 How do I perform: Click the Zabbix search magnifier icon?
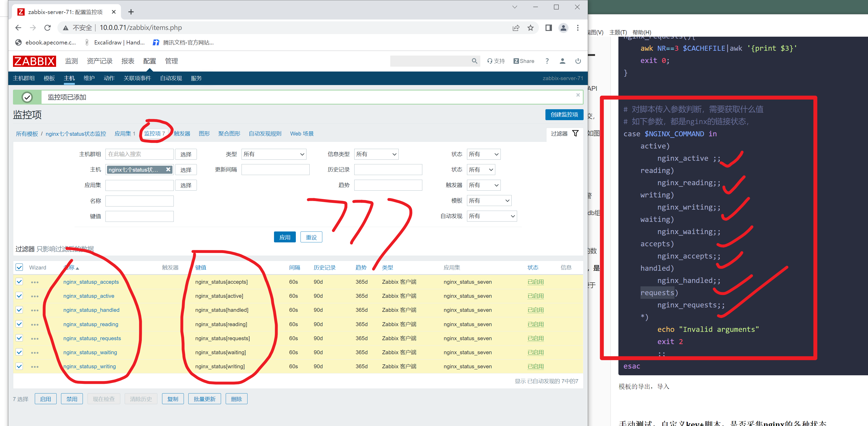point(474,61)
